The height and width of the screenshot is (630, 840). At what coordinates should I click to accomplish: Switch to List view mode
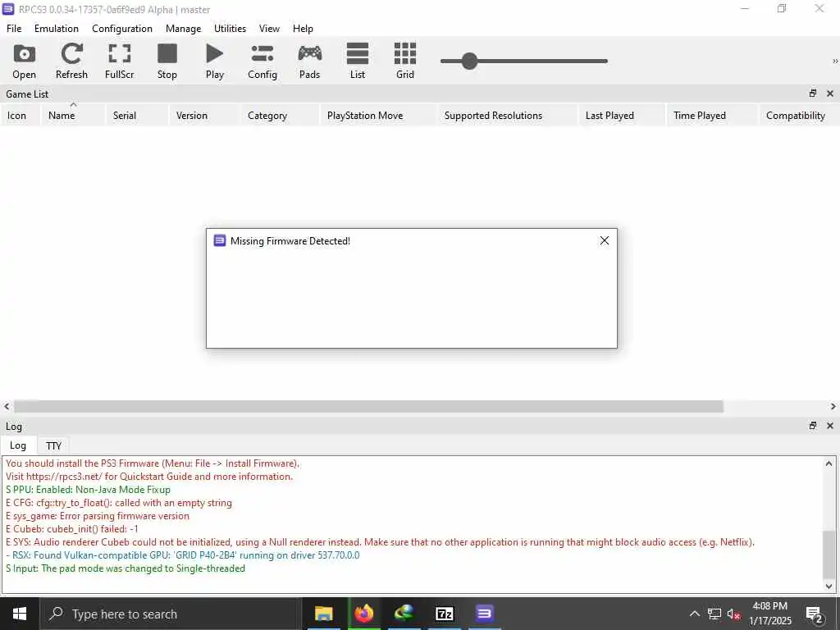tap(358, 61)
